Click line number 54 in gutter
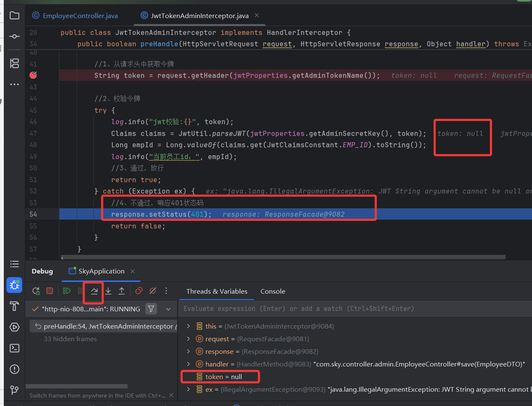The image size is (532, 406). 33,214
